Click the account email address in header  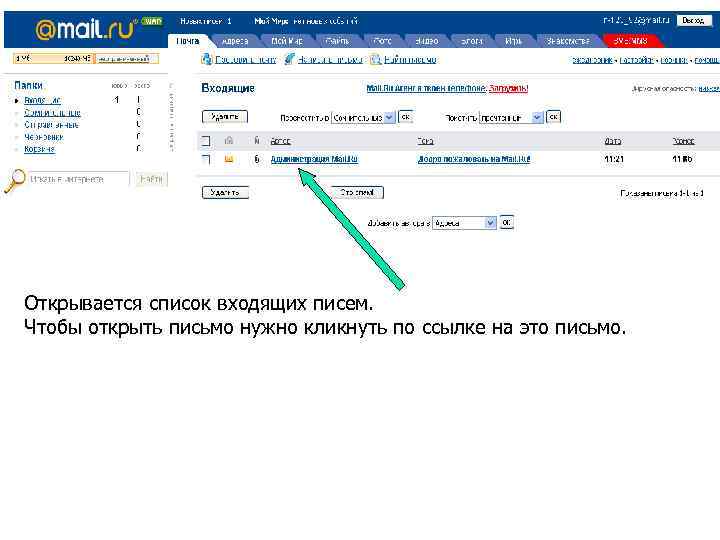(x=636, y=21)
